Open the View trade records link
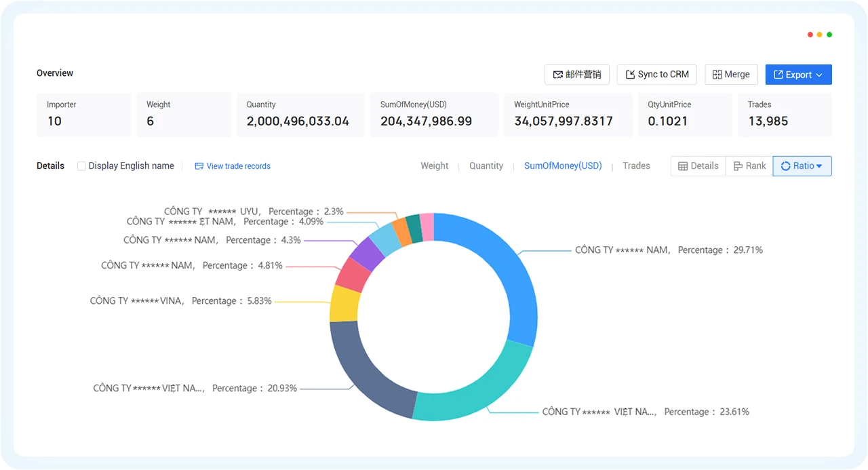The width and height of the screenshot is (868, 470). point(239,166)
